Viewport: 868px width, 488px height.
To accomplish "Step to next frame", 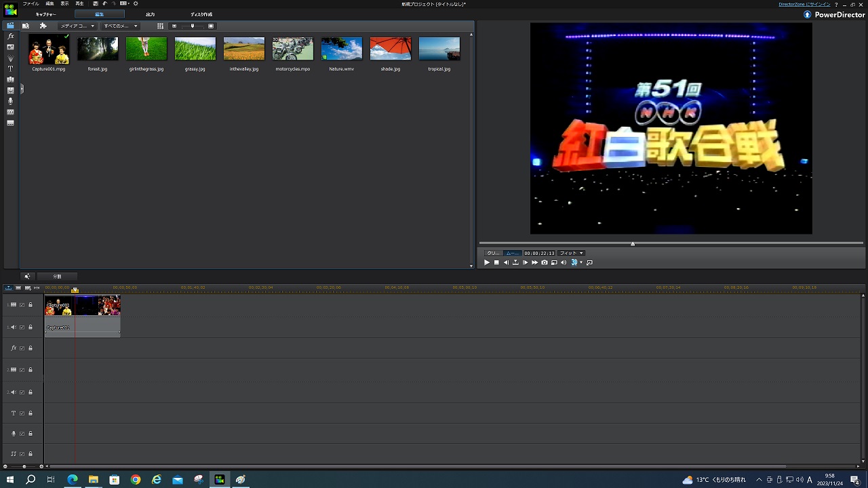I will click(525, 262).
